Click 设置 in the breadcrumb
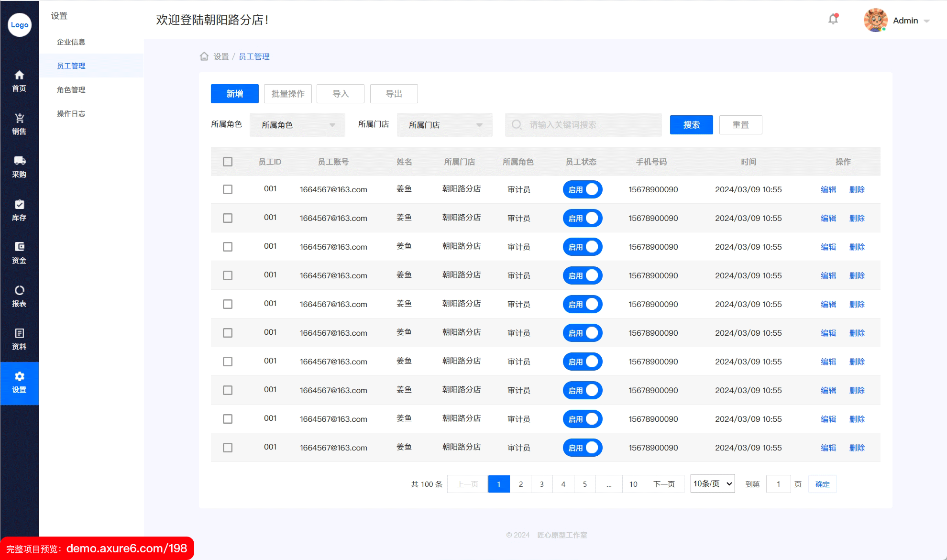 (221, 56)
